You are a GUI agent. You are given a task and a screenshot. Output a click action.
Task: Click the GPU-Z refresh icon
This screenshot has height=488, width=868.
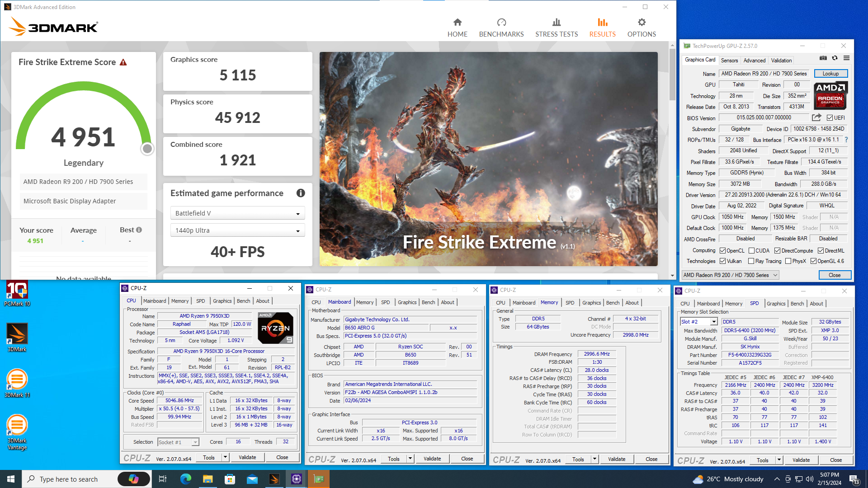835,58
